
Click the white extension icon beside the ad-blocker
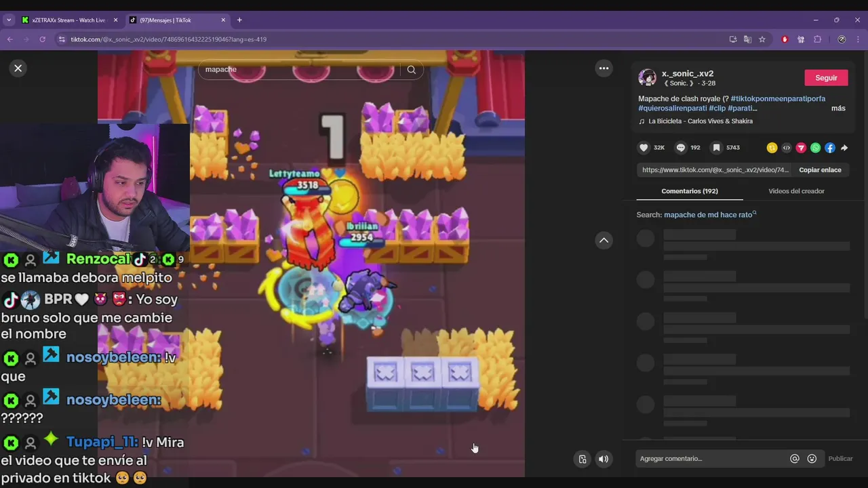(801, 39)
